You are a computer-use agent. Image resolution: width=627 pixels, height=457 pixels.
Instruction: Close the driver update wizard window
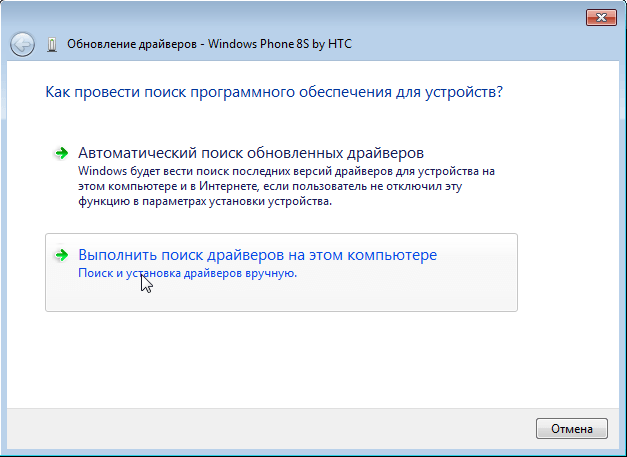point(601,18)
